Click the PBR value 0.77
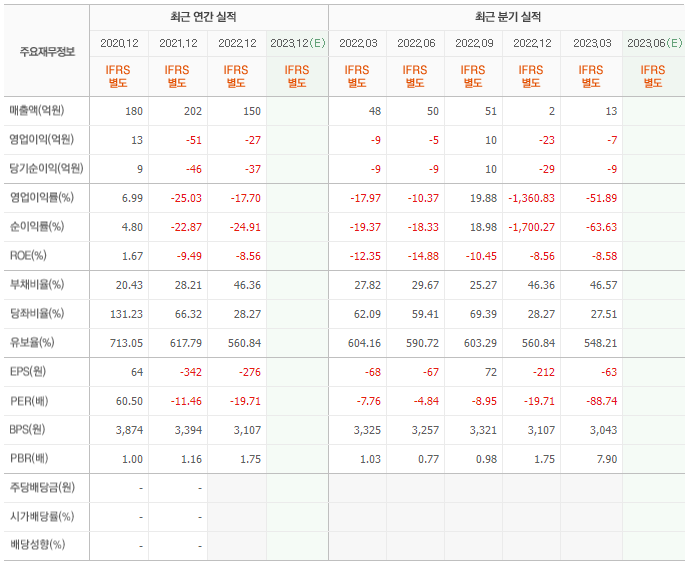690x565 pixels. [x=429, y=459]
